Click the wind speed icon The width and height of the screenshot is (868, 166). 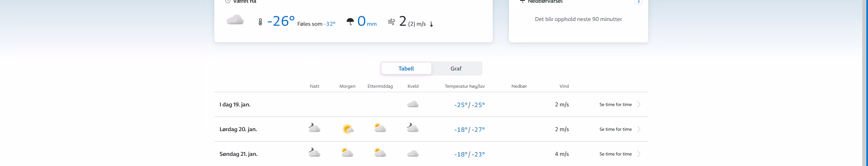(x=391, y=22)
